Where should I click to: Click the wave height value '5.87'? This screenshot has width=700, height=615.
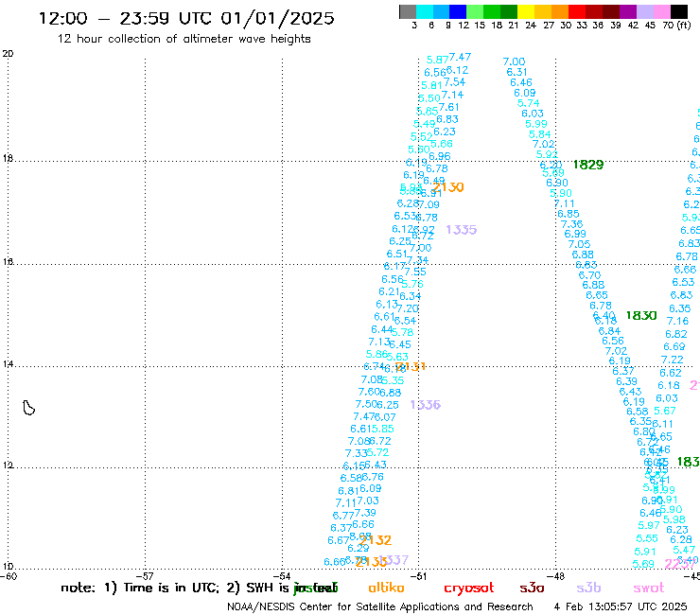437,60
